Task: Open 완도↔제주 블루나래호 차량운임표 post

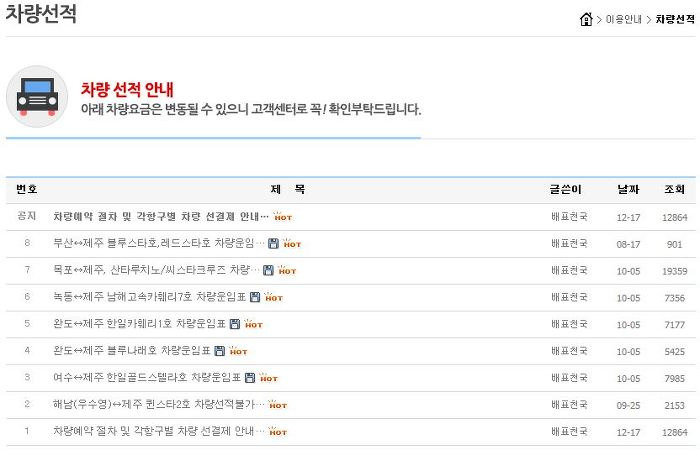Action: click(132, 350)
